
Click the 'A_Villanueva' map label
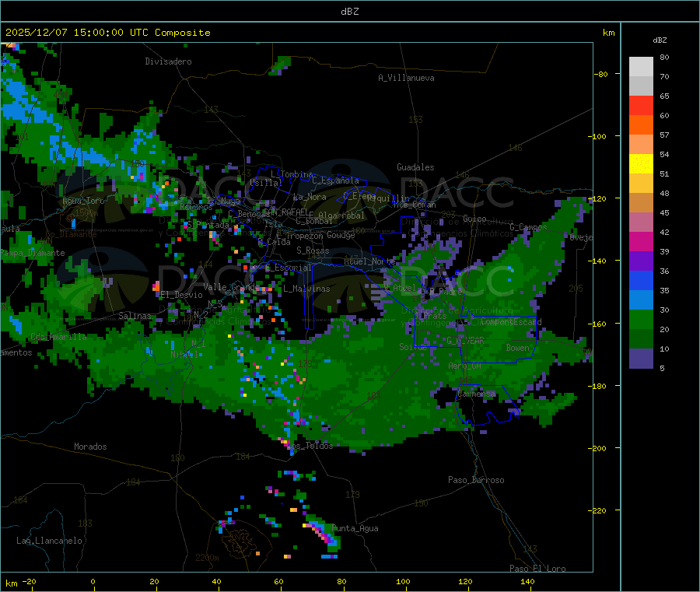point(406,78)
